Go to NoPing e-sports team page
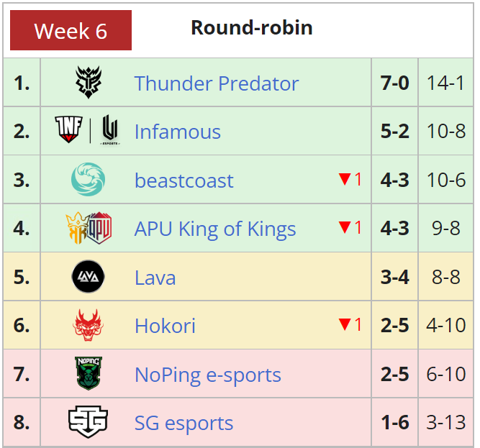 pyautogui.click(x=208, y=375)
